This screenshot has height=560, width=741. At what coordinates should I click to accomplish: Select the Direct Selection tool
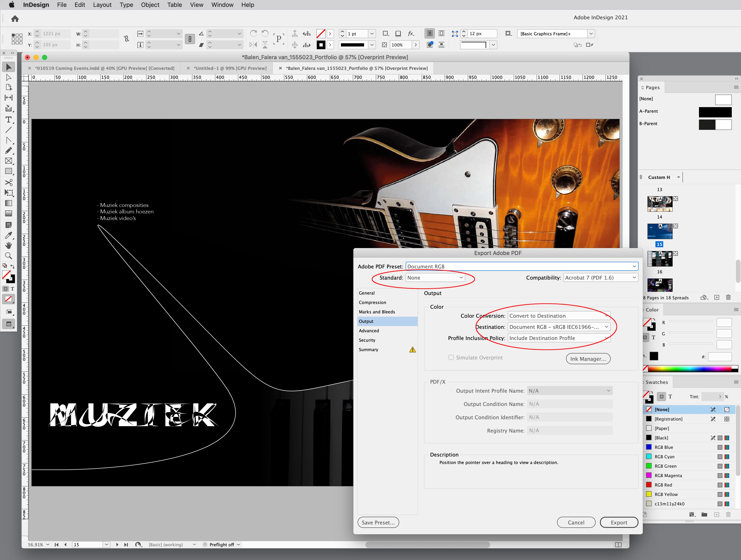9,77
